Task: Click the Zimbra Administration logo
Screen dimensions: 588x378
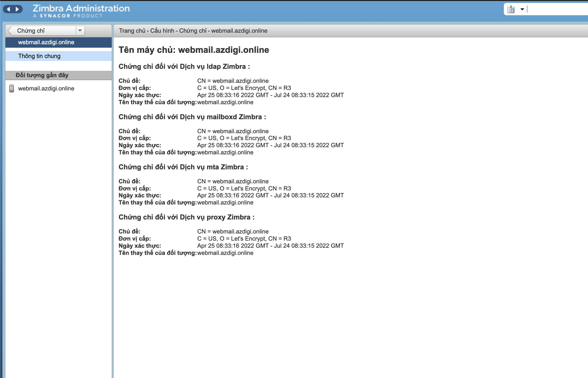Action: coord(81,8)
